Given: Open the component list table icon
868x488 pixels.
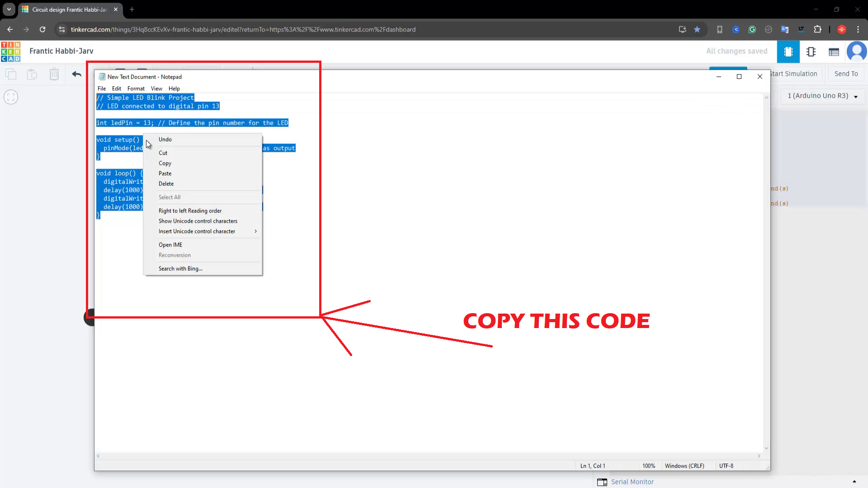Looking at the screenshot, I should pyautogui.click(x=834, y=52).
